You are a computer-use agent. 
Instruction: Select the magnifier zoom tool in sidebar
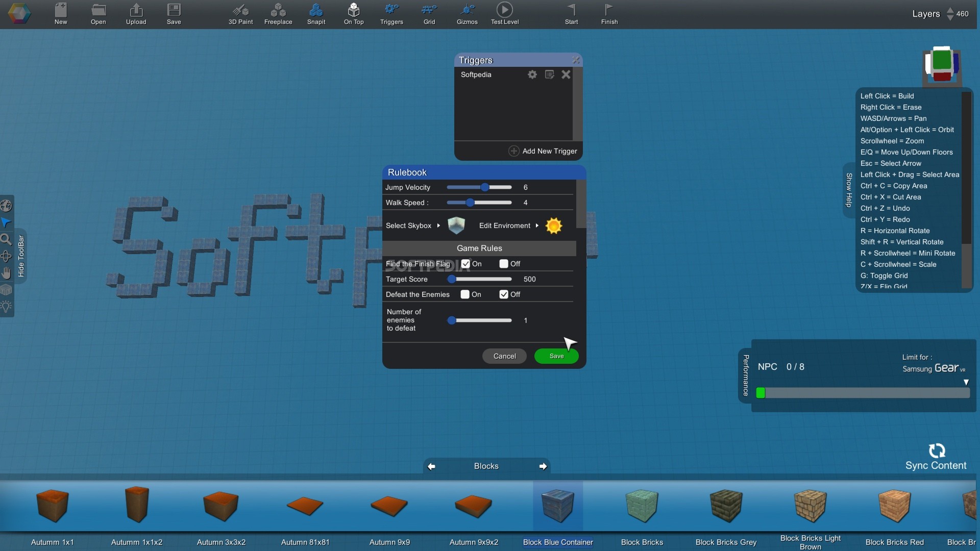6,239
